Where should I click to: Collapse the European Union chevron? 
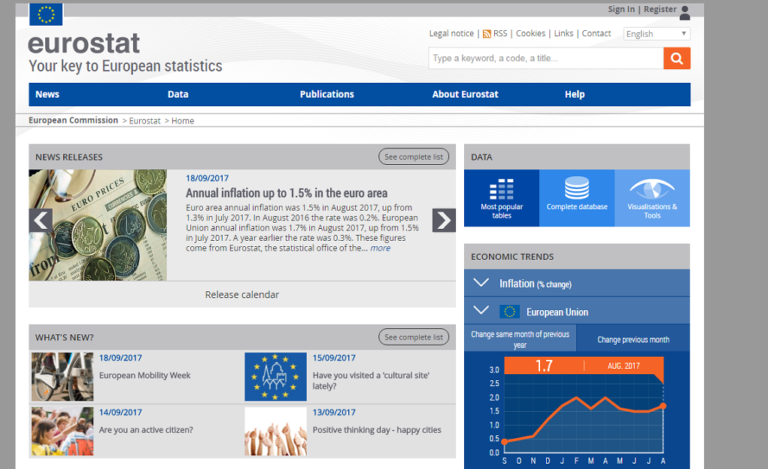tap(481, 310)
